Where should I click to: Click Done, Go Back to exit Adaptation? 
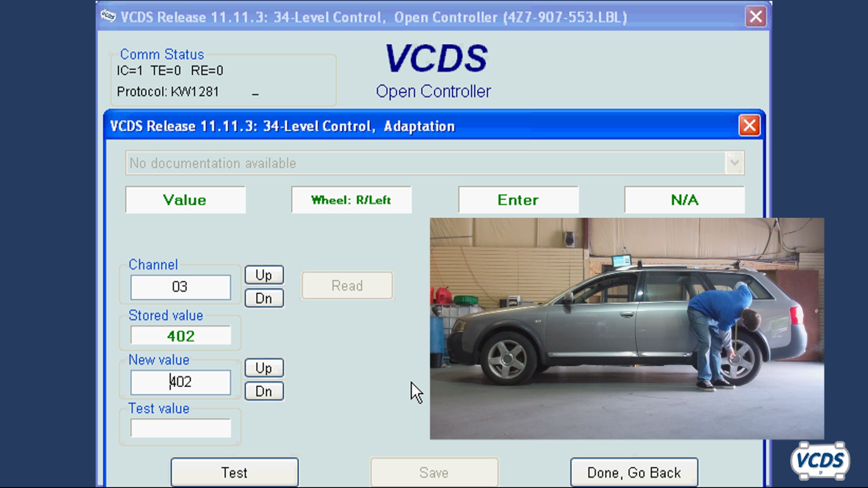(x=634, y=472)
